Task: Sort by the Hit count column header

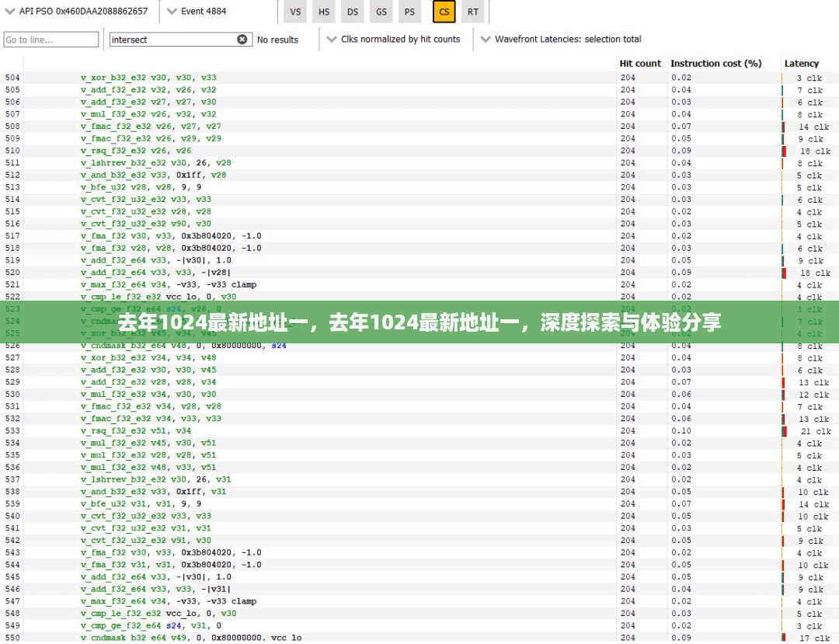Action: click(640, 64)
